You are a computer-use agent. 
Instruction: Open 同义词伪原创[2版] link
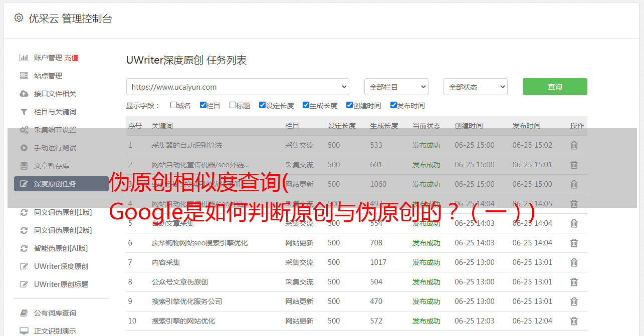pos(63,230)
